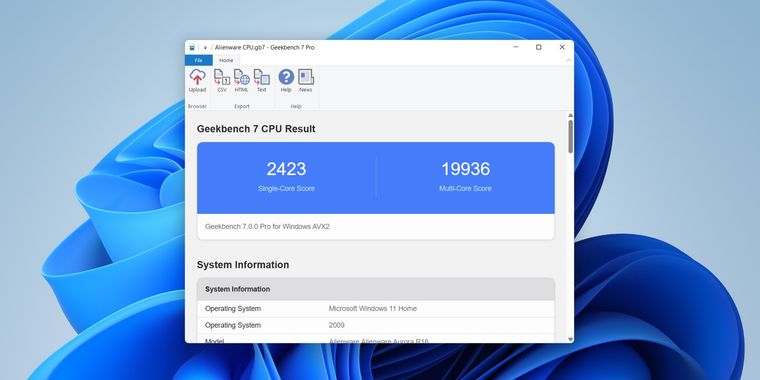Viewport: 760px width, 380px height.
Task: Click Operating System label beside Windows 11 Home
Action: point(233,308)
